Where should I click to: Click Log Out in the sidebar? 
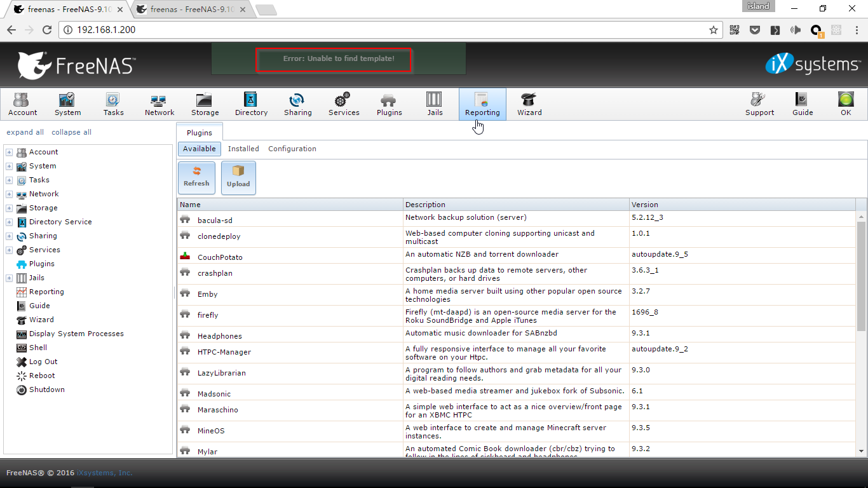coord(43,362)
